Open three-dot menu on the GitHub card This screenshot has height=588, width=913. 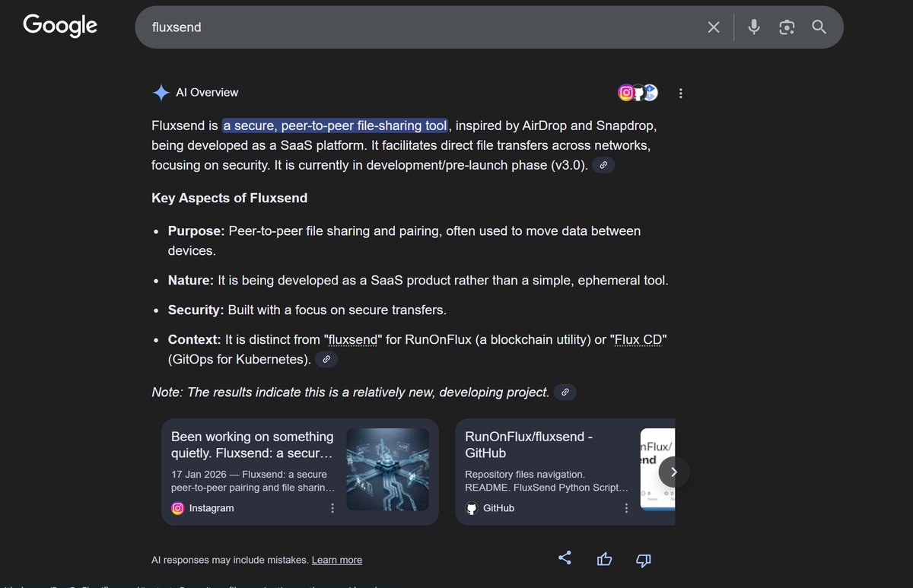(x=626, y=508)
